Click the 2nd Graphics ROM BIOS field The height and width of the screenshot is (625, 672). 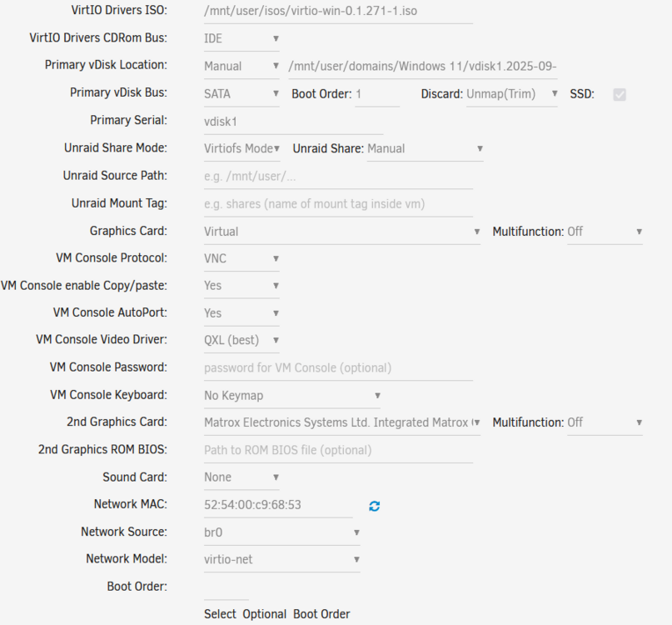tap(339, 450)
